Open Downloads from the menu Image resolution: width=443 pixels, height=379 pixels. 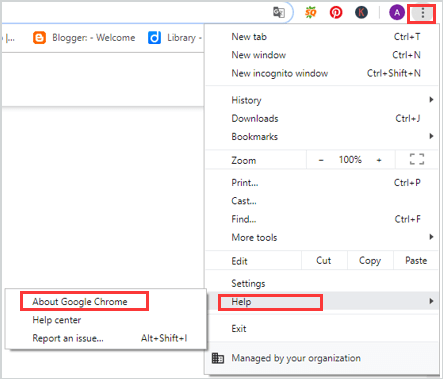321,118
